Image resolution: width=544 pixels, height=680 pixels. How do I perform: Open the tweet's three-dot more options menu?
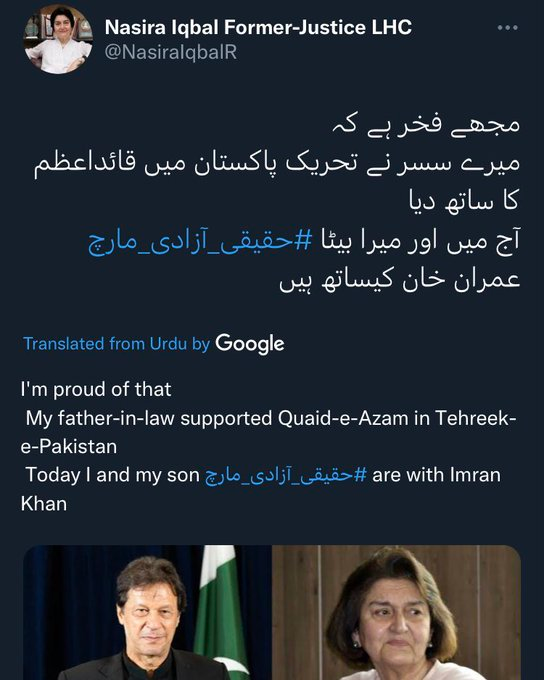pyautogui.click(x=507, y=28)
